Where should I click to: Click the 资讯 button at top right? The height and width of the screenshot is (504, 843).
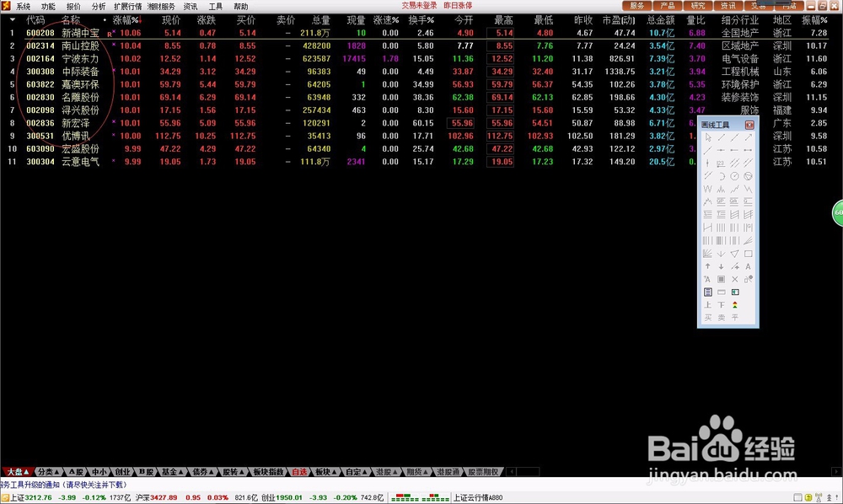tap(728, 6)
